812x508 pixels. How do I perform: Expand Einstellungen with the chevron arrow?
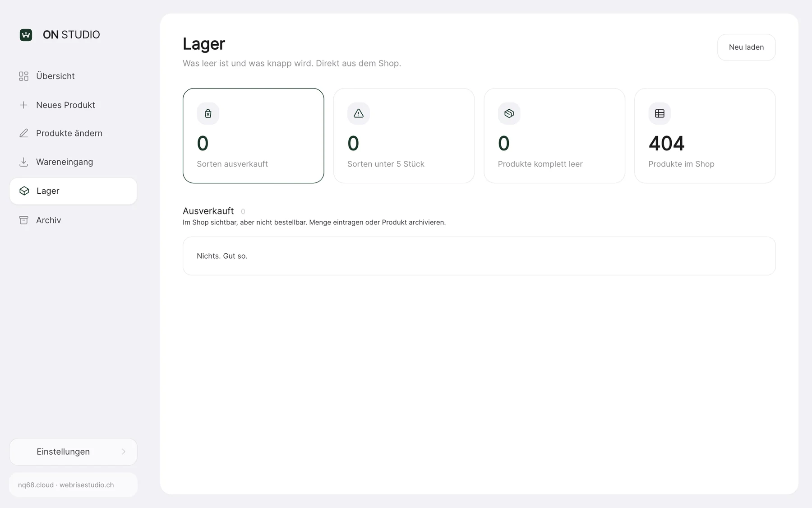pyautogui.click(x=124, y=452)
